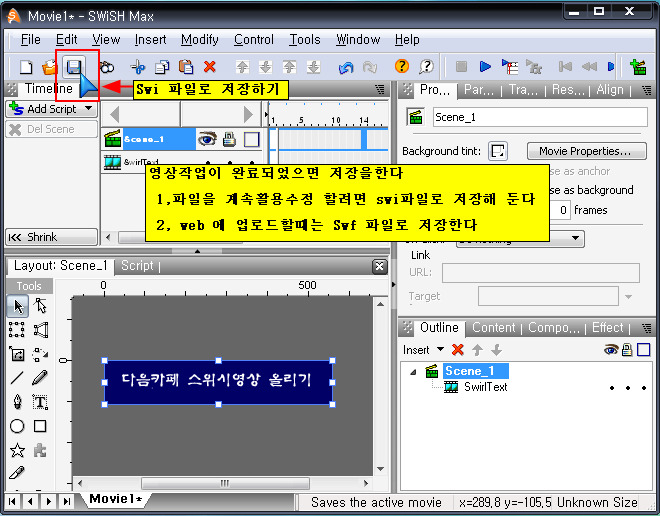
Task: Copy selection with the Copy icon
Action: tap(162, 66)
